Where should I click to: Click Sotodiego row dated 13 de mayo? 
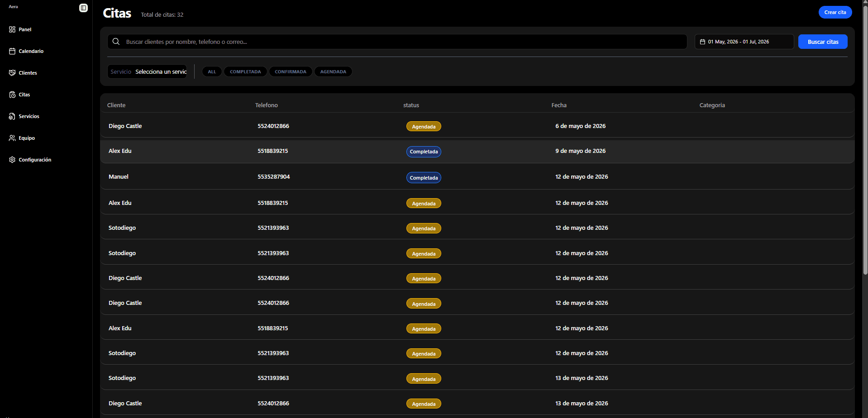point(477,378)
